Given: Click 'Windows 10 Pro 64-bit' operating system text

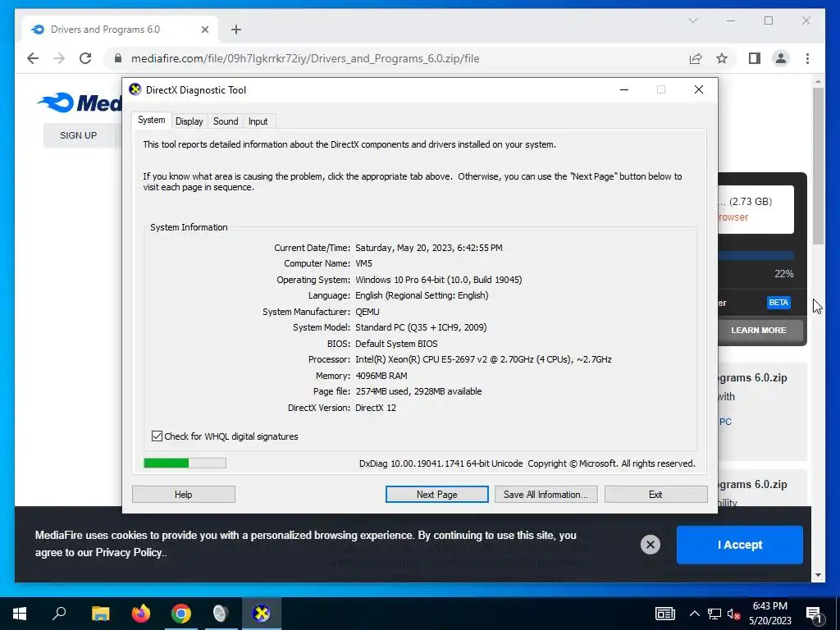Looking at the screenshot, I should (x=439, y=280).
